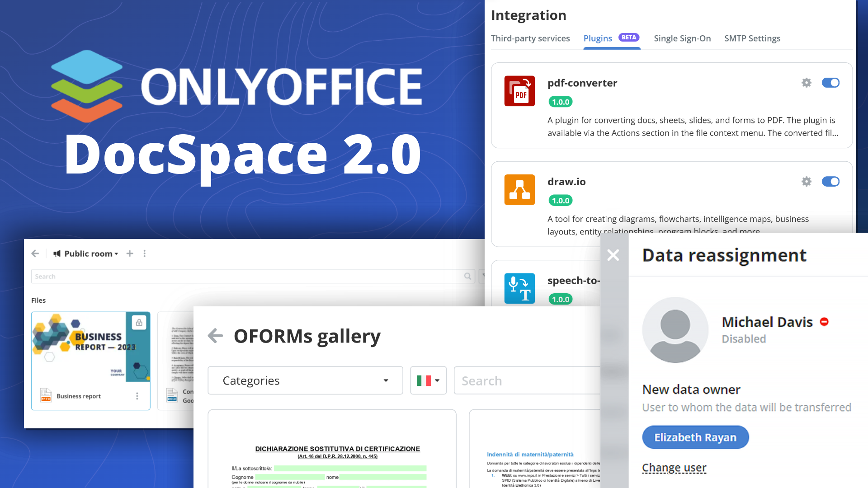This screenshot has height=488, width=868.
Task: Click the plus icon beside Public room
Action: [x=130, y=253]
